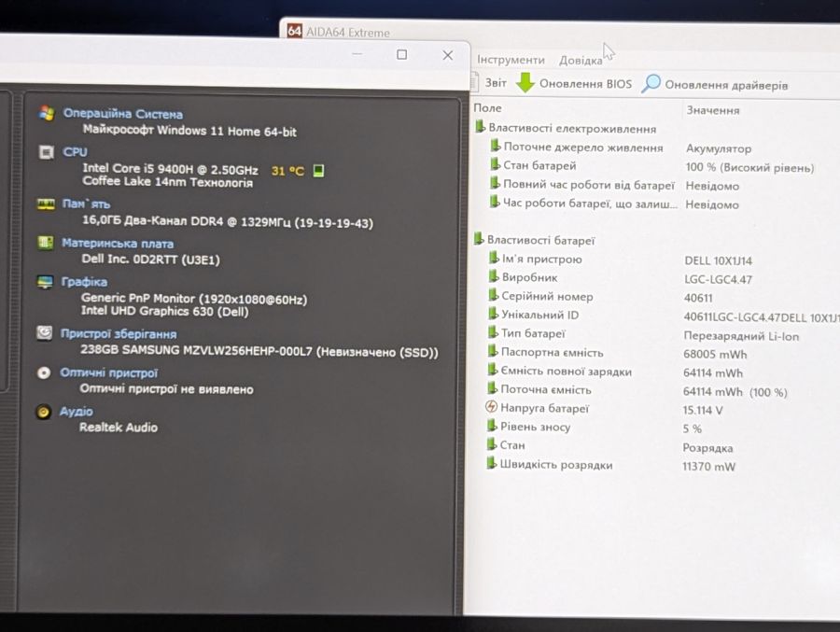Viewport: 840px width, 632px height.
Task: Click the Звіт toolbar button
Action: pos(496,83)
